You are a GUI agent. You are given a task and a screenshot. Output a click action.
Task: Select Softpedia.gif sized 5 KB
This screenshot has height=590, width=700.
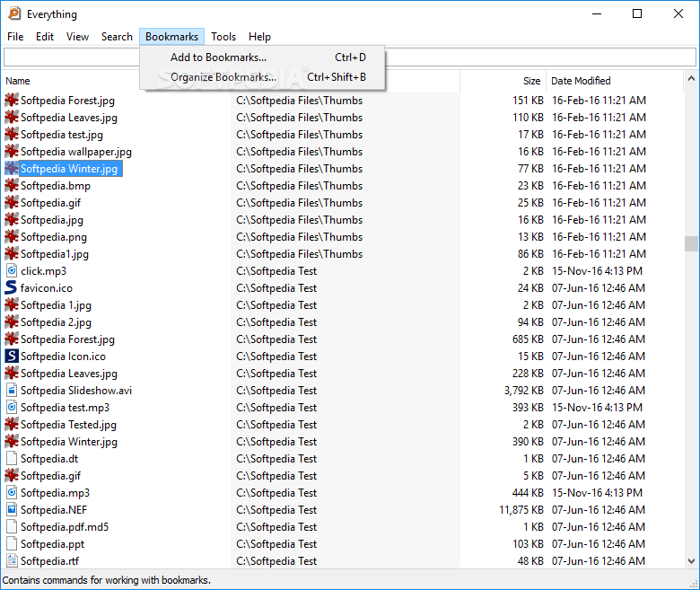pyautogui.click(x=50, y=476)
